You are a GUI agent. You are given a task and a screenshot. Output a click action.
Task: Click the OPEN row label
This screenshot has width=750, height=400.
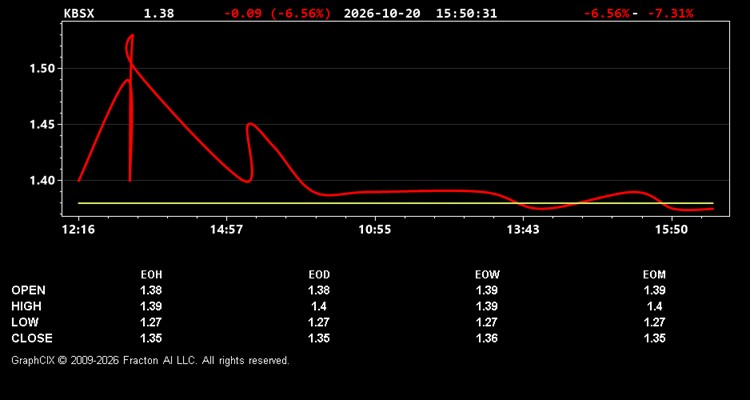point(29,290)
